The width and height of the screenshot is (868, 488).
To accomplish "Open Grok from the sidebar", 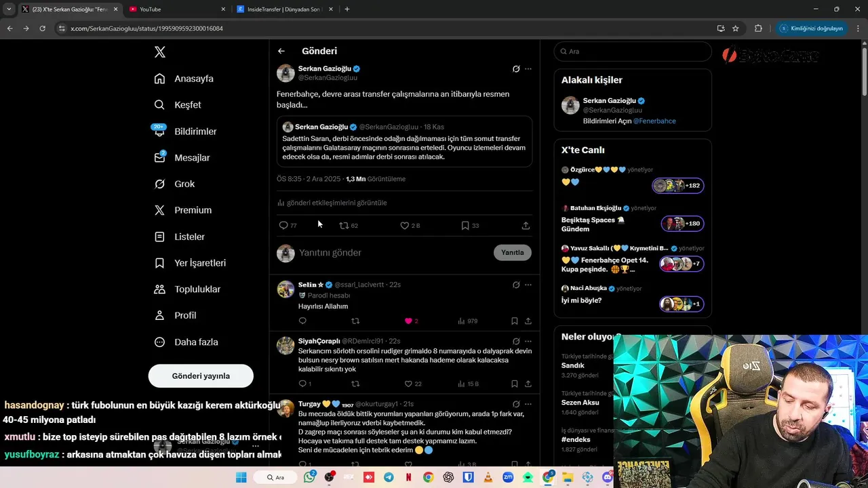I will 174,184.
